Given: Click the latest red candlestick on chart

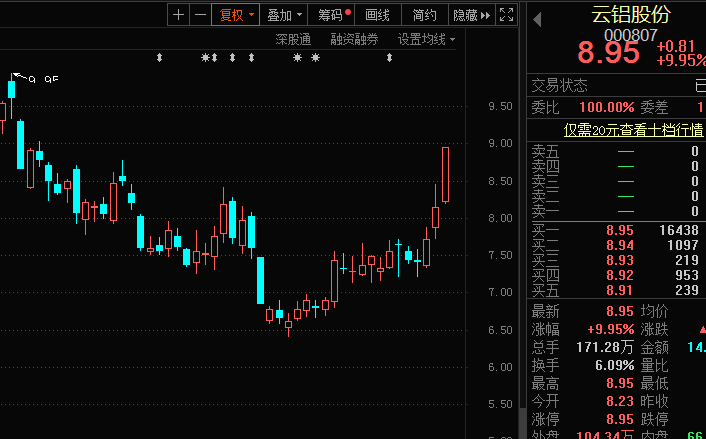Looking at the screenshot, I should coord(445,175).
